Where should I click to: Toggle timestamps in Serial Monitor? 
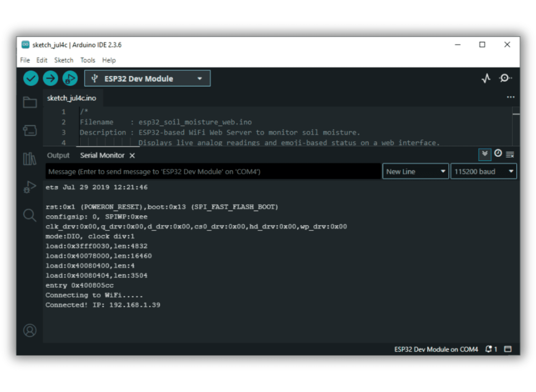[x=498, y=154]
